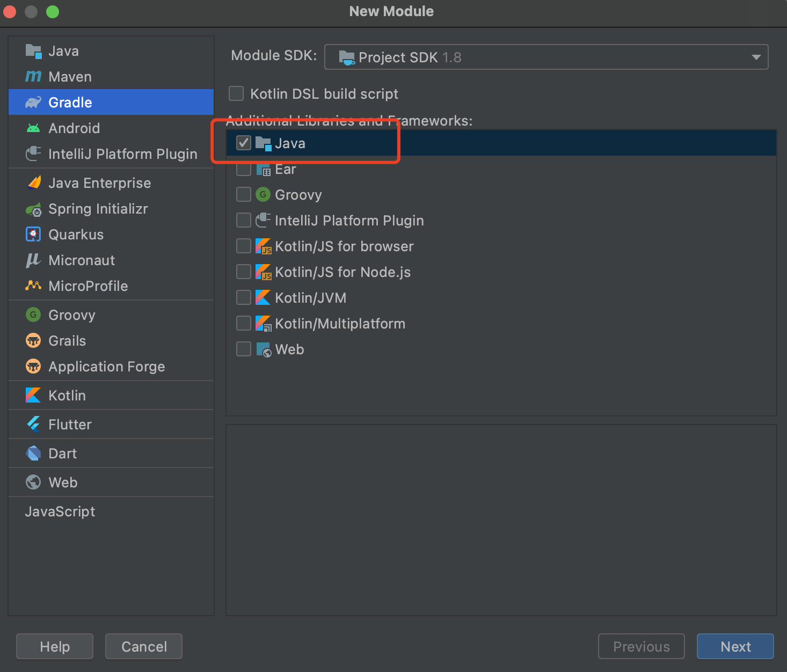The width and height of the screenshot is (787, 672).
Task: Open the Module SDK dropdown
Action: (546, 57)
